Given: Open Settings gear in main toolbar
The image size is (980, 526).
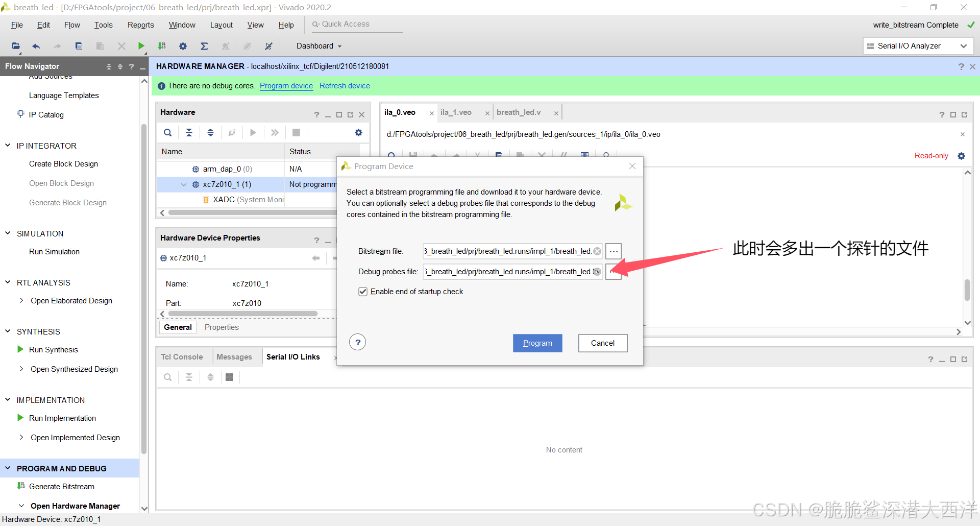Looking at the screenshot, I should [x=183, y=46].
